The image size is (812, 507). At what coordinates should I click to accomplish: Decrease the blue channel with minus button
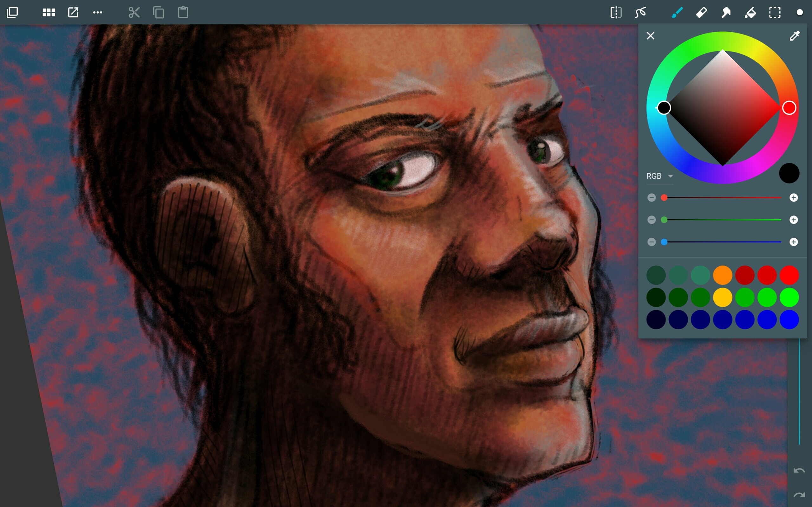[x=652, y=242]
